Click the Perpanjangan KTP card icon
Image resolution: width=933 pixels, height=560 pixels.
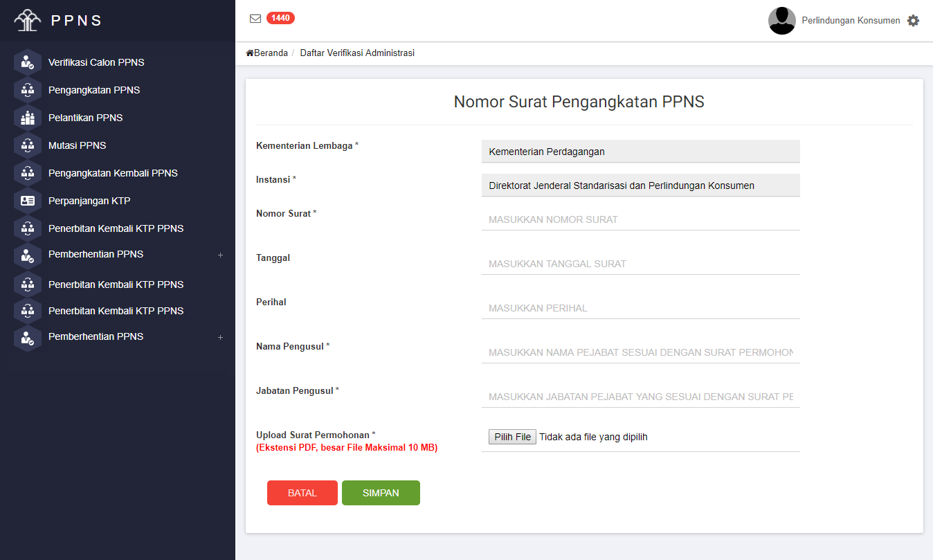point(28,201)
